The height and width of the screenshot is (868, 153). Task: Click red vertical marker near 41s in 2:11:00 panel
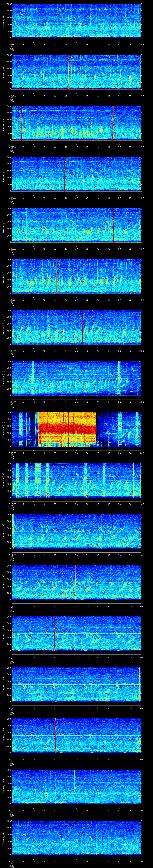[101, 531]
